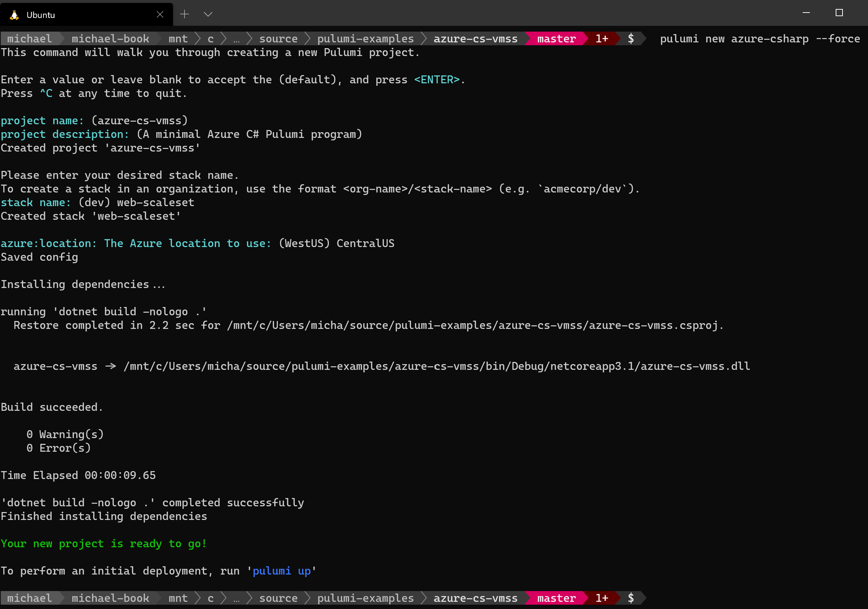Image resolution: width=868 pixels, height=609 pixels.
Task: Click "running 'dotnet build -nologo .'" line
Action: click(104, 312)
